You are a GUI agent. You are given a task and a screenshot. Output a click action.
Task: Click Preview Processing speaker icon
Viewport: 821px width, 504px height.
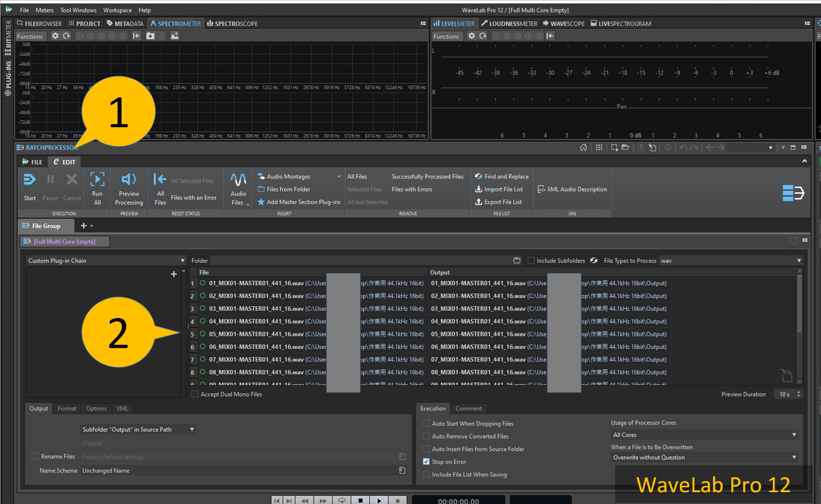pos(129,180)
